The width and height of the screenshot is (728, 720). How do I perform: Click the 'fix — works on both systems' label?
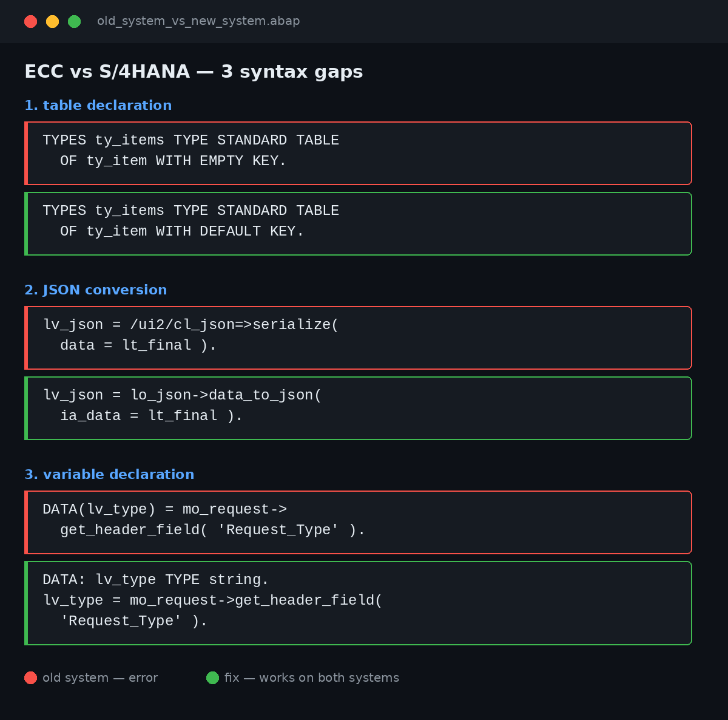pos(312,678)
